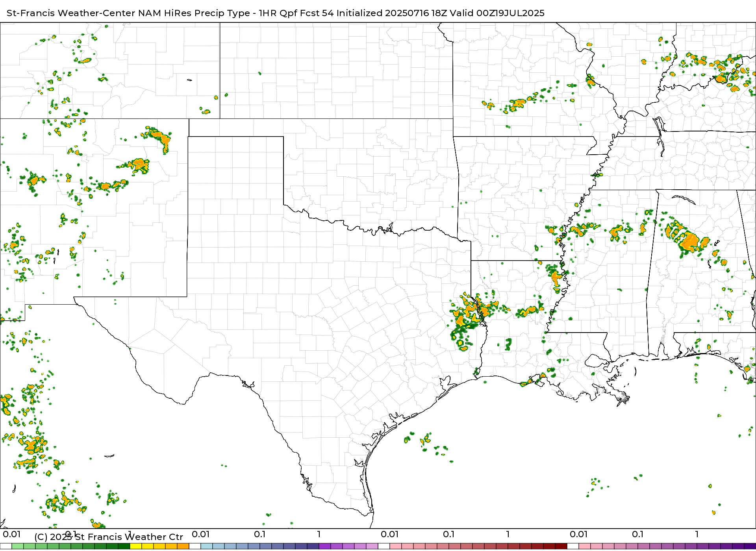Pick the darkest maroon swatch in the red scale
756x551 pixels.
(x=561, y=546)
